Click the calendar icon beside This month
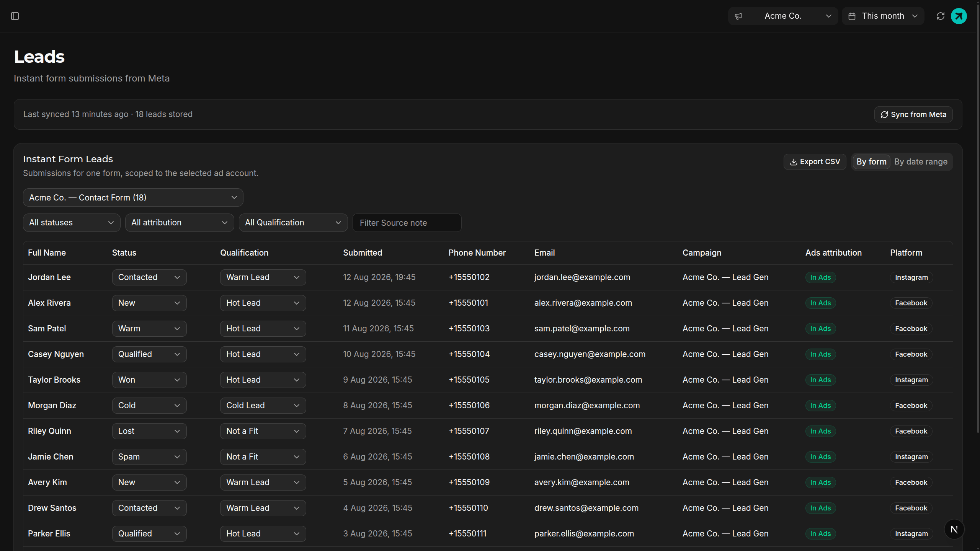 coord(852,16)
